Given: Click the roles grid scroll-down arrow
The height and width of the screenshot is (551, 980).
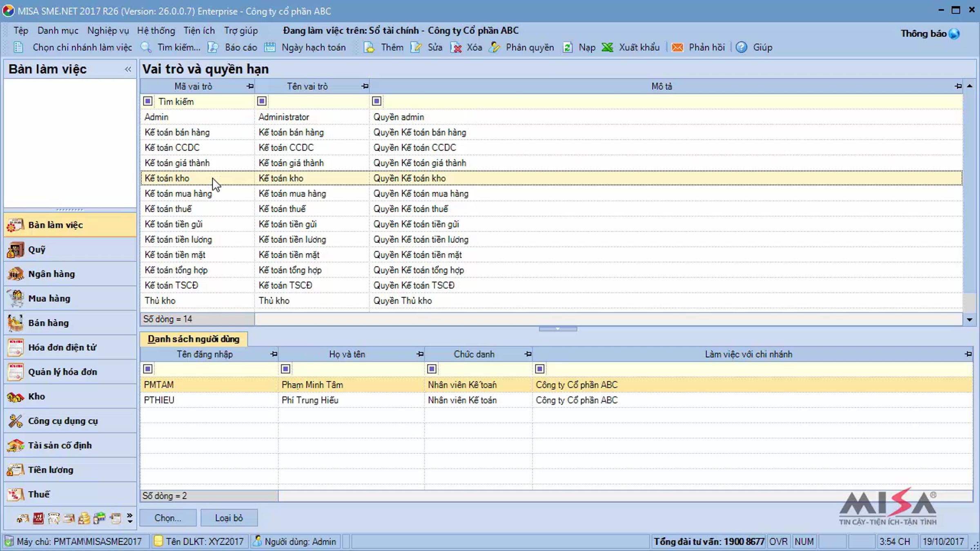Looking at the screenshot, I should click(969, 320).
